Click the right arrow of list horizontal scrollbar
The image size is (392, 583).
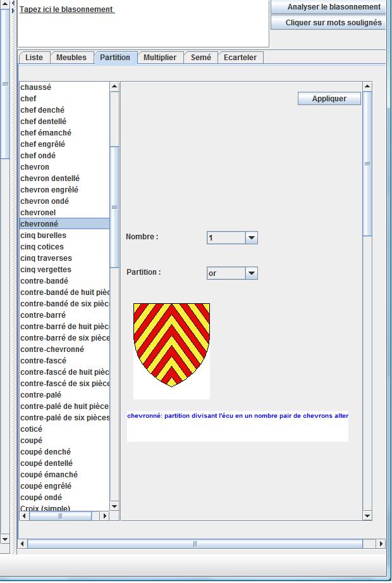pos(105,516)
